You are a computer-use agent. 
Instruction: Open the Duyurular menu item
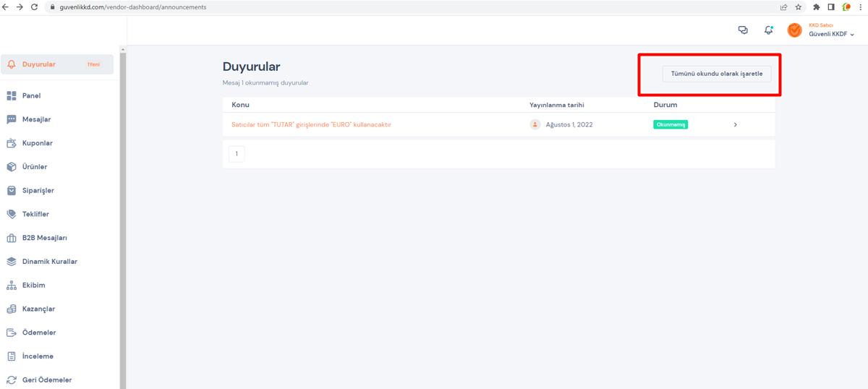pos(57,64)
